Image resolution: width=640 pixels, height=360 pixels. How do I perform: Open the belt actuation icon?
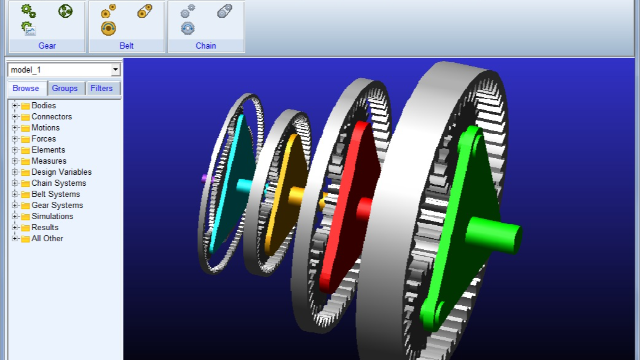[108, 29]
